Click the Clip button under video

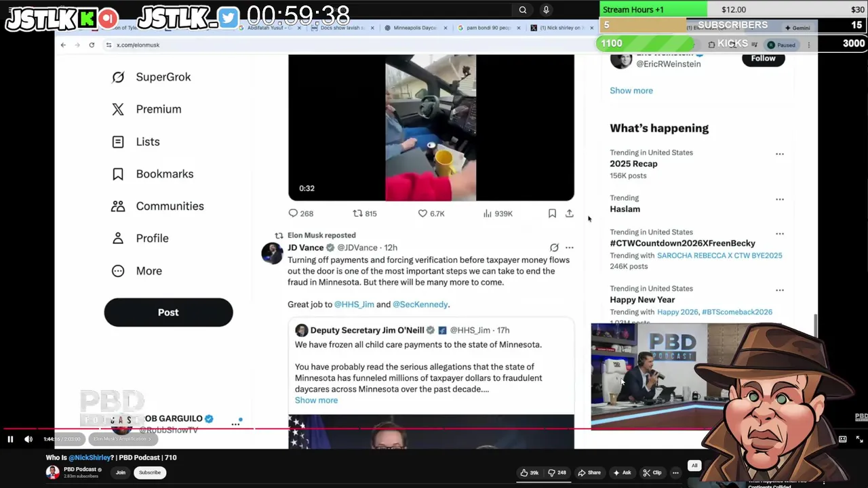pos(652,472)
